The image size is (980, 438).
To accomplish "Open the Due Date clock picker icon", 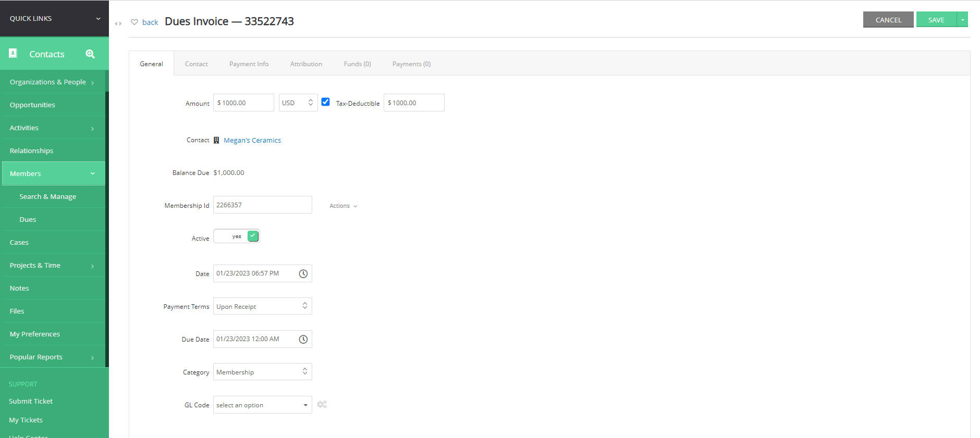I will (303, 339).
